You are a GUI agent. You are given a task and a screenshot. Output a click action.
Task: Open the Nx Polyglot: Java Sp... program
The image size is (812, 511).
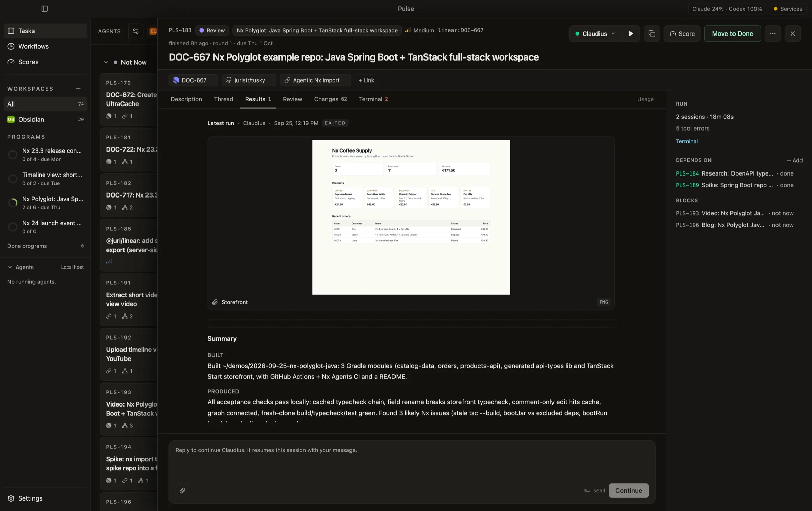(45, 203)
